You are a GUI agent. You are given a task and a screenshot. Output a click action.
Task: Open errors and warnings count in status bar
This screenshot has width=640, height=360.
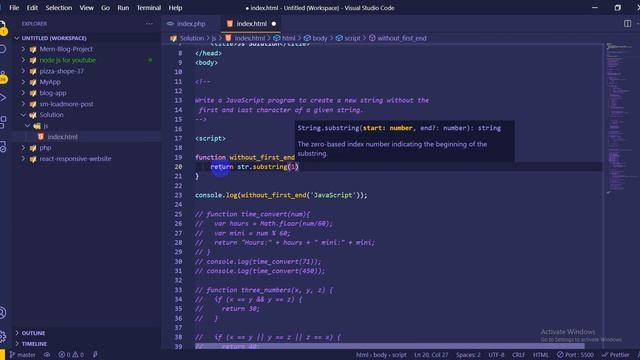[71, 355]
